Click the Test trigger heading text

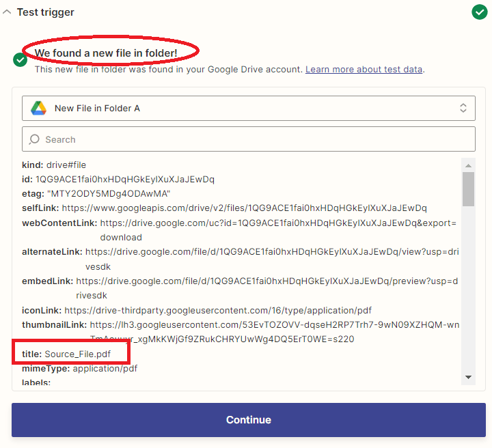click(45, 12)
